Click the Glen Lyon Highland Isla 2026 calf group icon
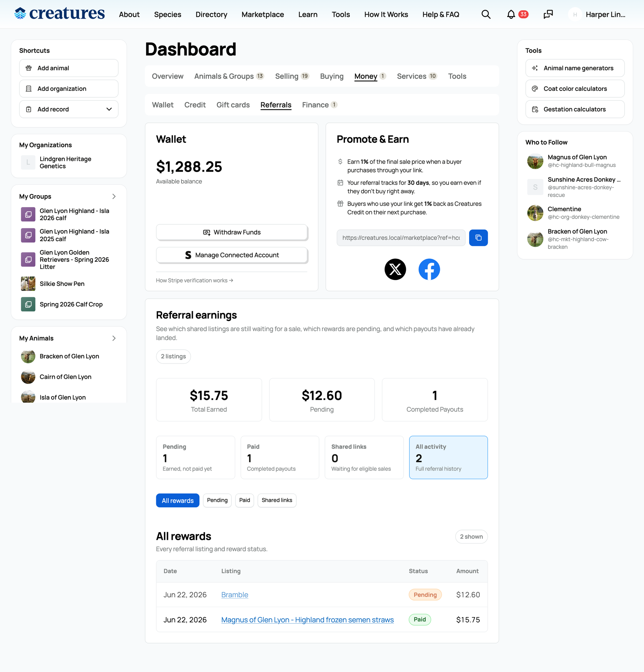 tap(28, 214)
